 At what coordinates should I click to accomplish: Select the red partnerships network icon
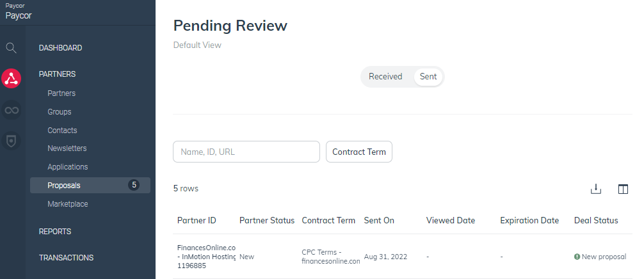tap(11, 78)
